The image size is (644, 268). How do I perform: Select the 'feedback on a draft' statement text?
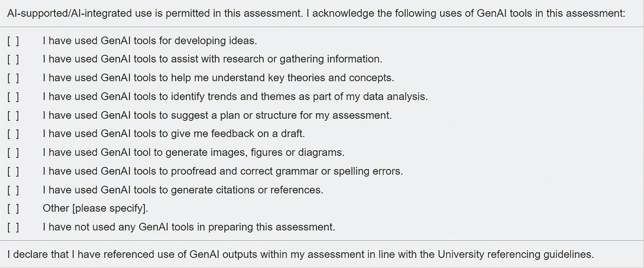(174, 134)
